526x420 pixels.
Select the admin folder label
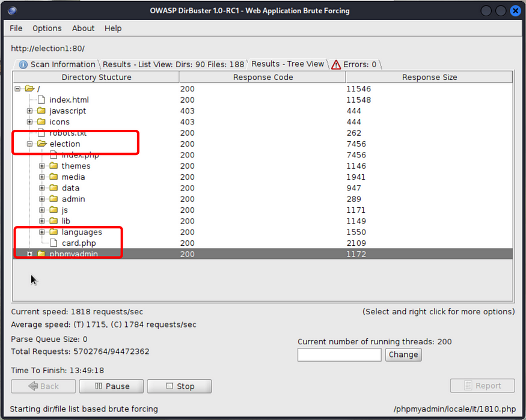click(x=73, y=199)
